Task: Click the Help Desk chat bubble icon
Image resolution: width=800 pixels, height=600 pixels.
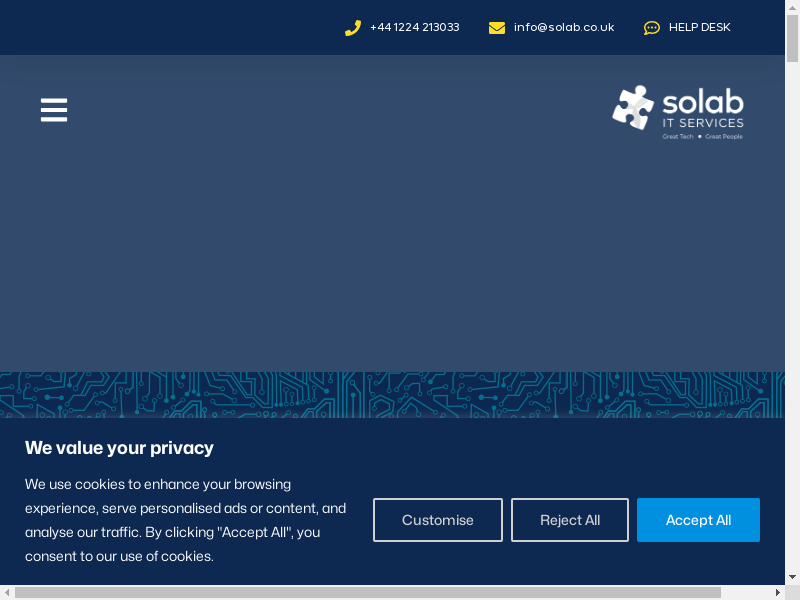Action: [x=652, y=28]
